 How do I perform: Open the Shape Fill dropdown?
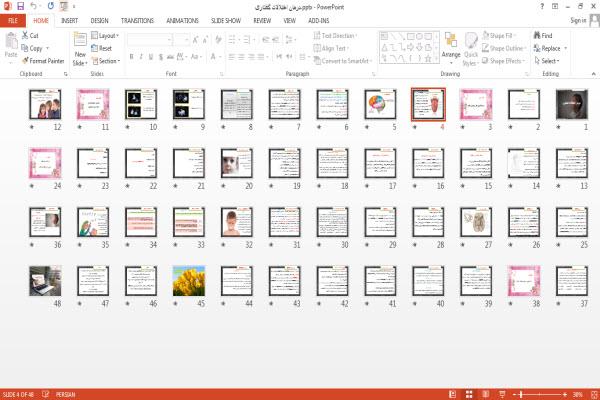[499, 36]
